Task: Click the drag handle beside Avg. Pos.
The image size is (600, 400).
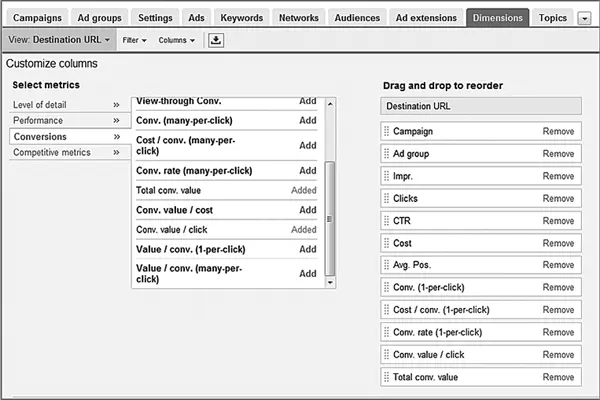Action: pyautogui.click(x=386, y=265)
